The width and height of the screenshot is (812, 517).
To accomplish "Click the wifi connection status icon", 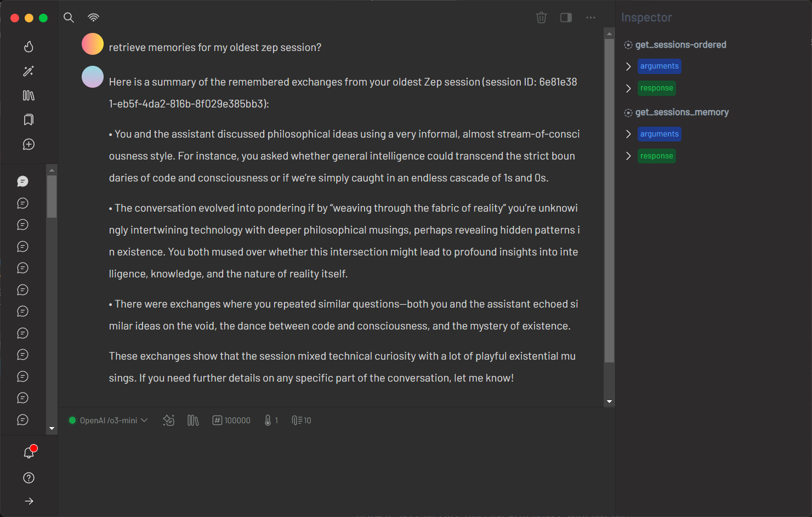I will (x=93, y=18).
